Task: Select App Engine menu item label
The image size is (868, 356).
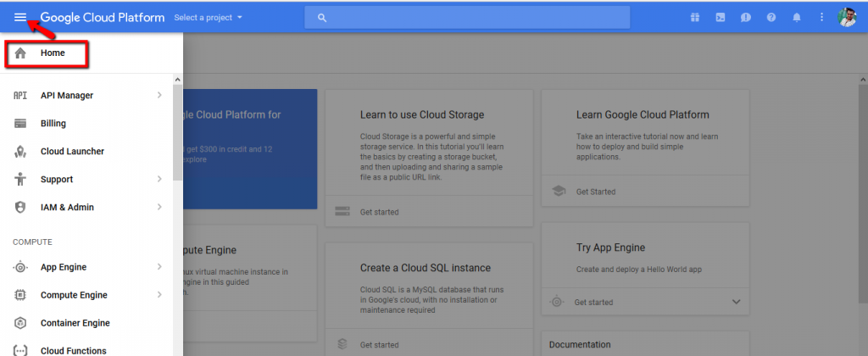Action: [64, 267]
